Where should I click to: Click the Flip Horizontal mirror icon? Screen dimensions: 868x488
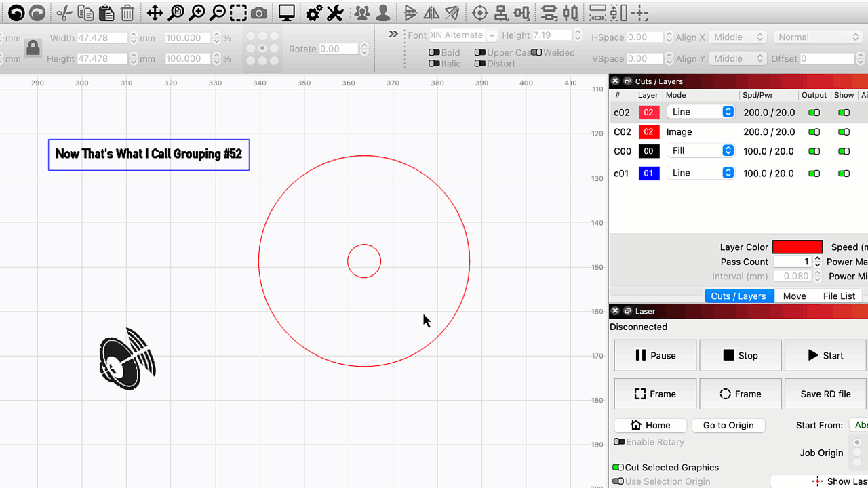click(x=431, y=12)
